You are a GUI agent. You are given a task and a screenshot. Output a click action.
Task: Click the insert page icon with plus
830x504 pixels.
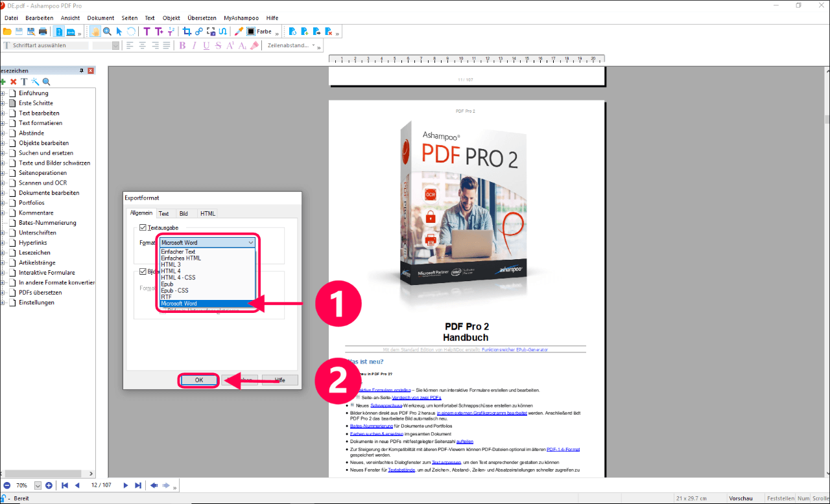pos(305,31)
